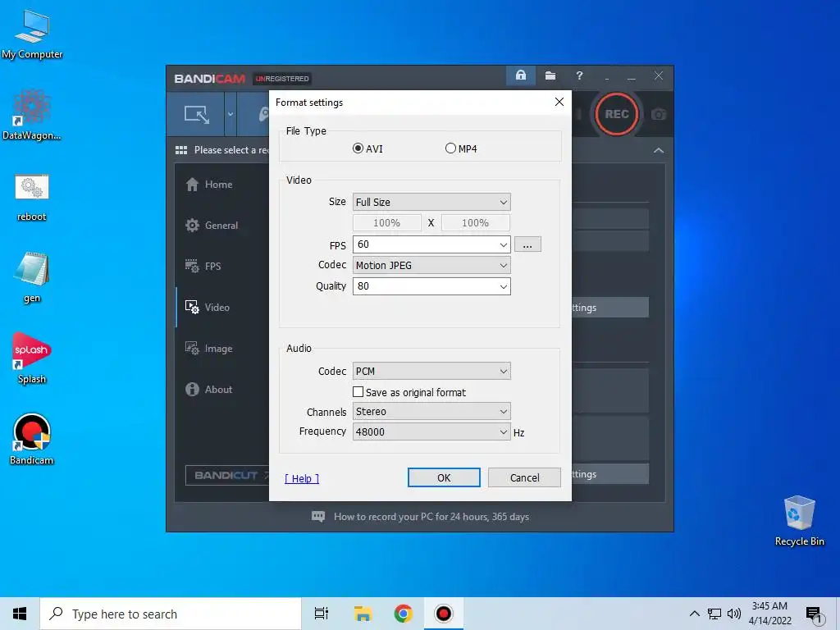840x630 pixels.
Task: Open the volume tray icon
Action: pyautogui.click(x=734, y=614)
